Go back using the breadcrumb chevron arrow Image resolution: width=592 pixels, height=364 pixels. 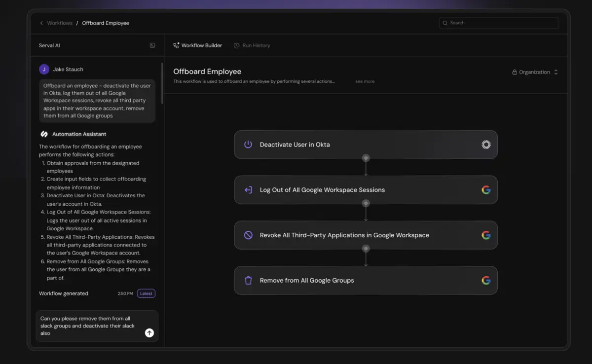point(41,23)
